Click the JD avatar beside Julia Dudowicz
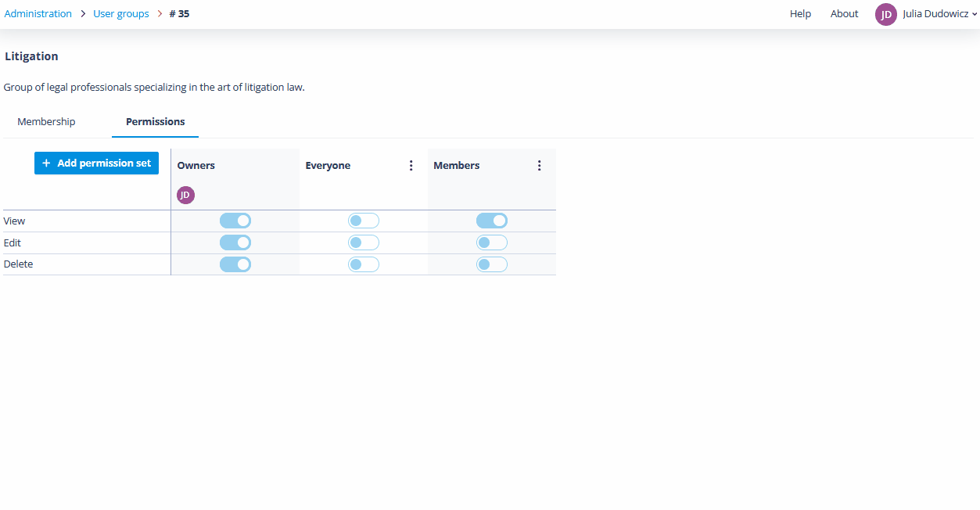Image resolution: width=980 pixels, height=510 pixels. 885,14
